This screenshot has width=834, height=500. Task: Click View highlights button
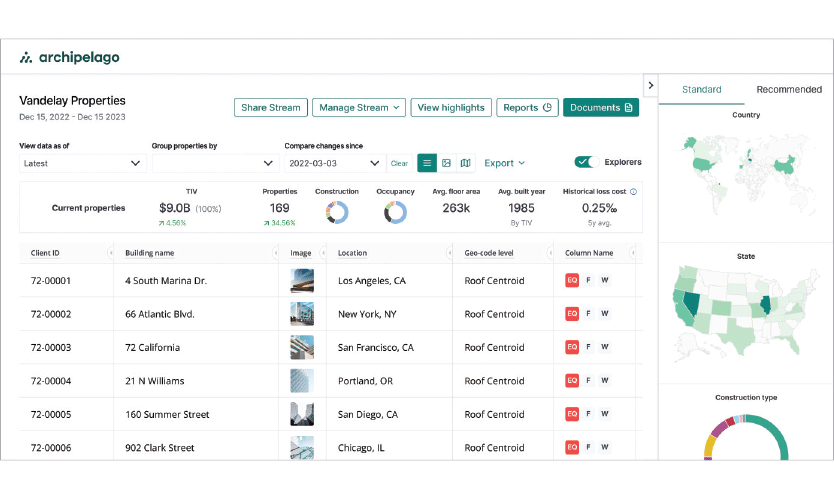point(451,107)
